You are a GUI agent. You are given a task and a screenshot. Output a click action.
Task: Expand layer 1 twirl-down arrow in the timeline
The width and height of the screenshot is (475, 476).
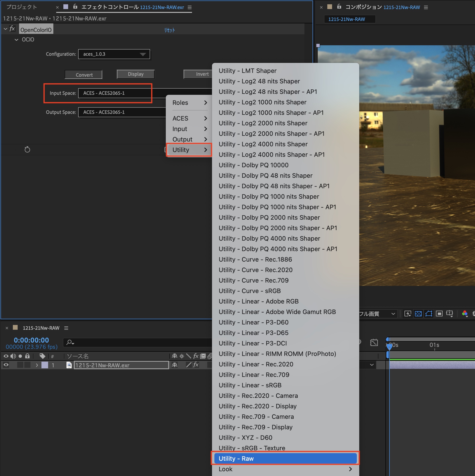(37, 365)
